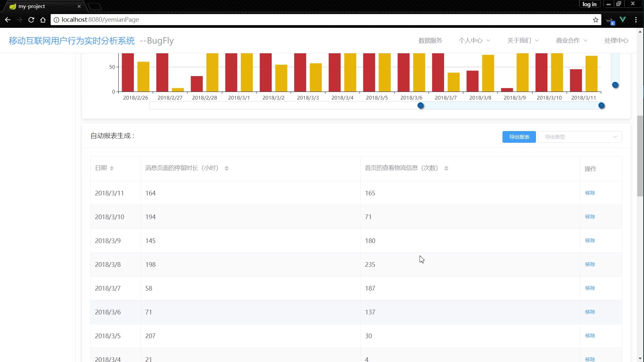Expand 商业合作 dropdown menu
This screenshot has width=644, height=362.
[572, 41]
